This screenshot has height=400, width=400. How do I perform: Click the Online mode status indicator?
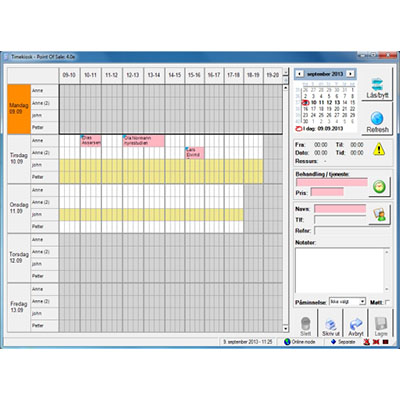pyautogui.click(x=300, y=342)
